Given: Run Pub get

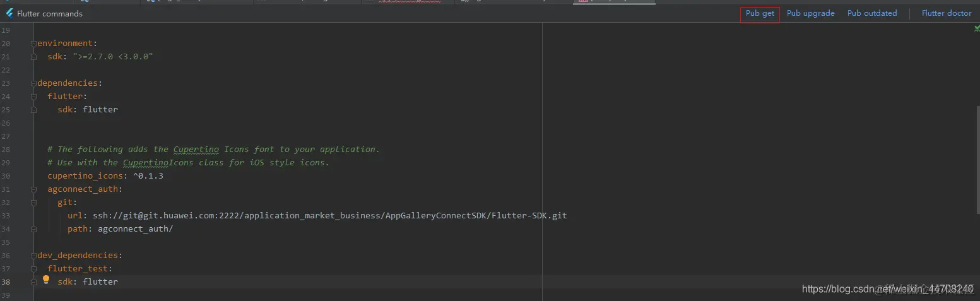Looking at the screenshot, I should pos(760,13).
